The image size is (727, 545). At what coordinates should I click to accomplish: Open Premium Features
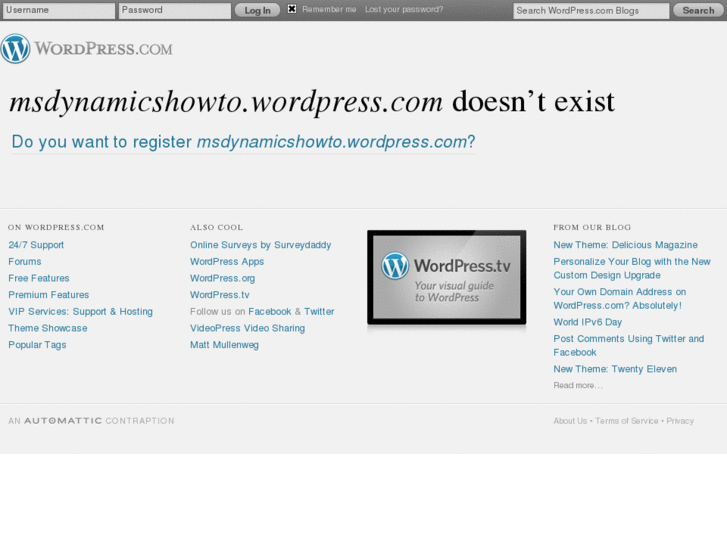pos(49,295)
